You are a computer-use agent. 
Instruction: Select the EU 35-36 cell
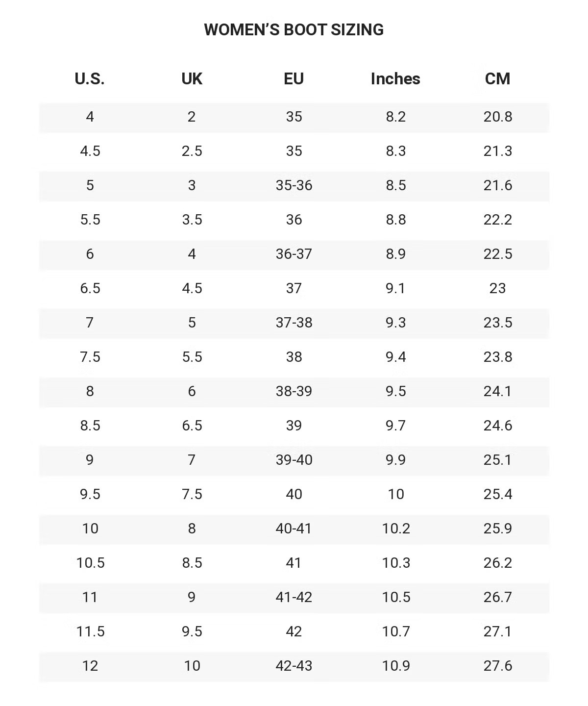pyautogui.click(x=294, y=185)
